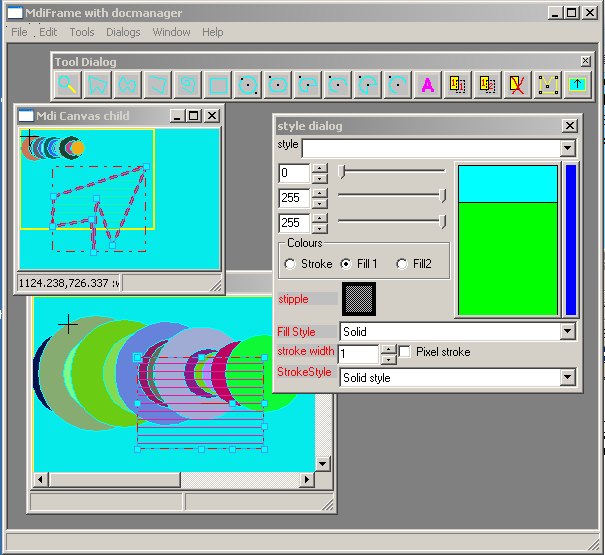
Task: Select the Stroke colour radio button
Action: [290, 264]
